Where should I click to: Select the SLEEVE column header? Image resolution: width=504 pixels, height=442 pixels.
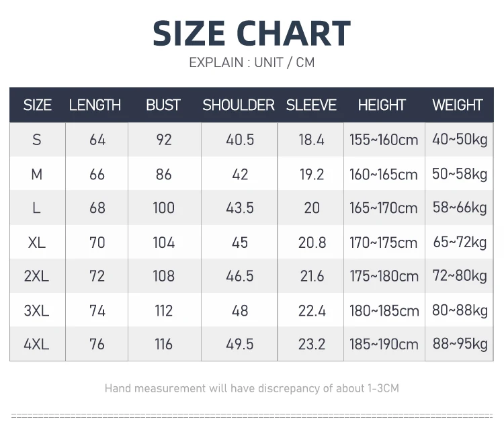(311, 105)
